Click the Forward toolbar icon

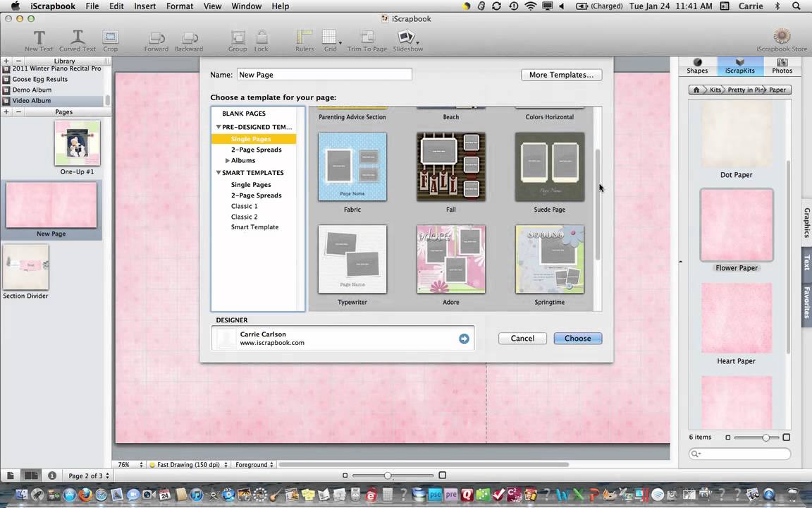156,38
